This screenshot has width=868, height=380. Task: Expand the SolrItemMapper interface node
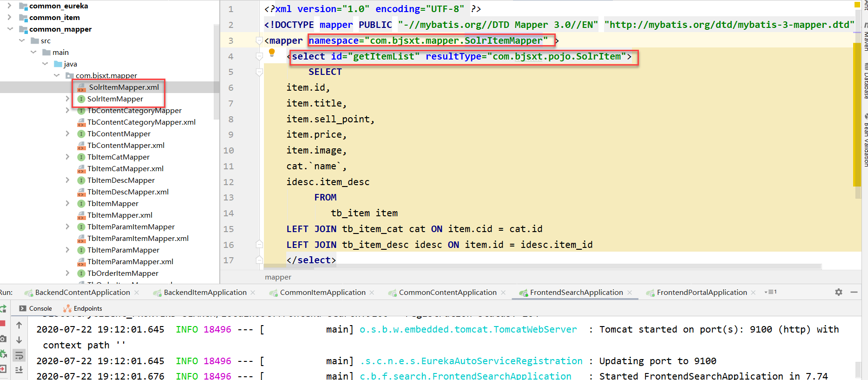(x=67, y=99)
